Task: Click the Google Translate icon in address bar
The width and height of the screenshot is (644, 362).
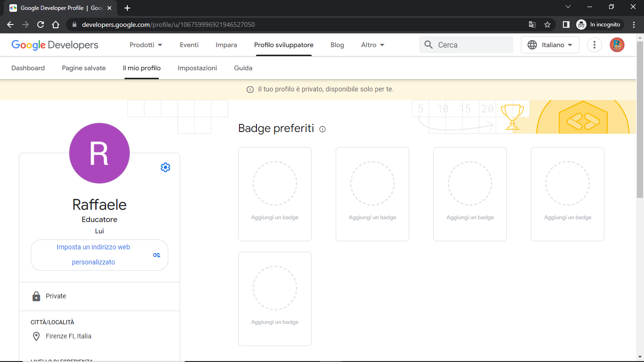Action: click(532, 25)
